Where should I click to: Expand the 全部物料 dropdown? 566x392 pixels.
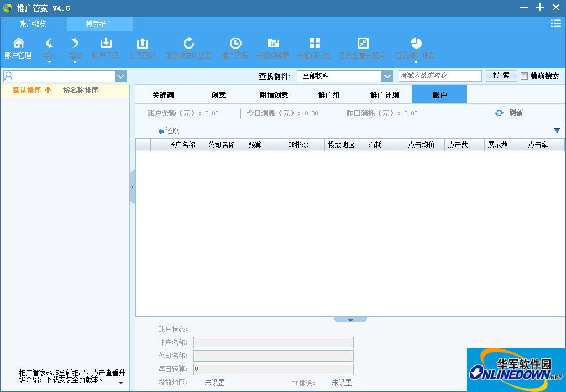tap(386, 76)
